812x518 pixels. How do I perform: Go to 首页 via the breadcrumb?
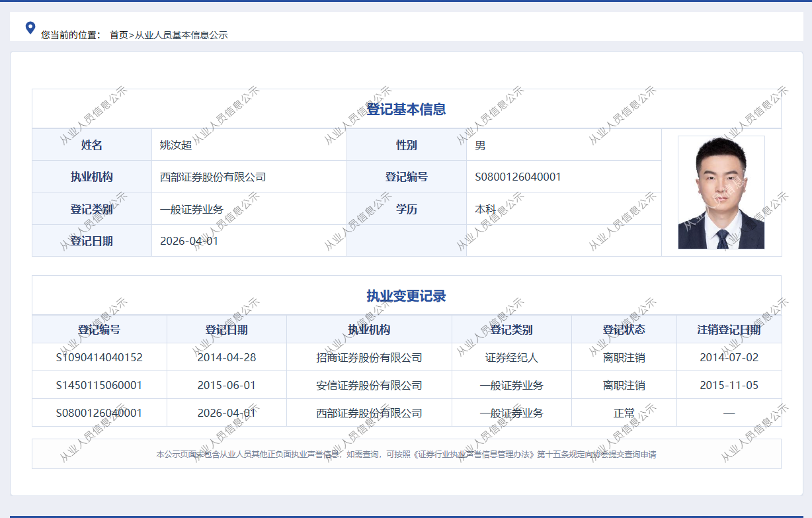(118, 35)
